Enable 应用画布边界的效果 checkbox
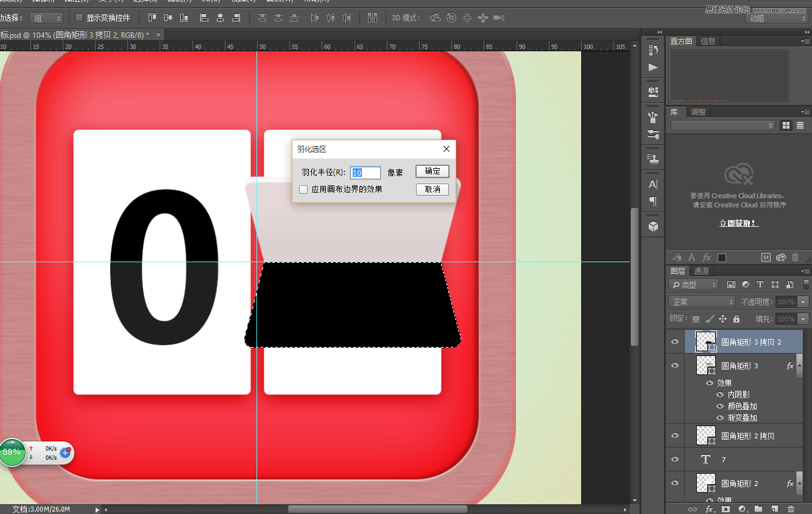 303,190
